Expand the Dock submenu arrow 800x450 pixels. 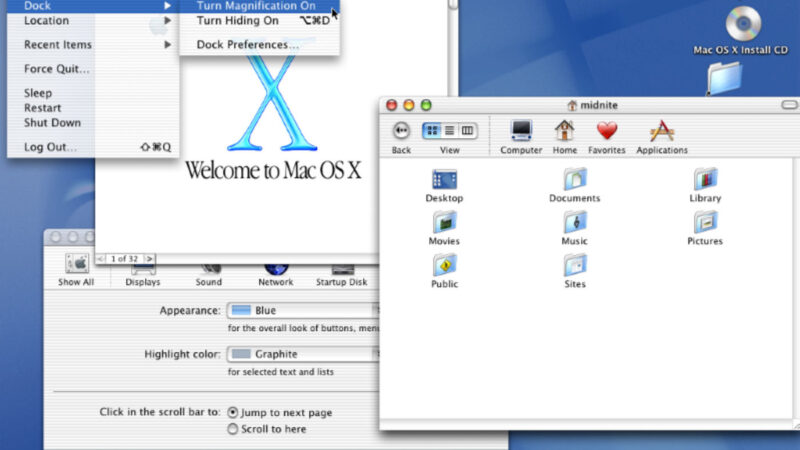pos(167,6)
